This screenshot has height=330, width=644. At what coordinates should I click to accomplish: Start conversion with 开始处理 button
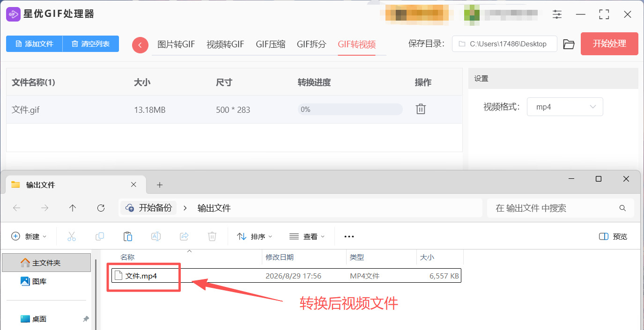tap(609, 44)
